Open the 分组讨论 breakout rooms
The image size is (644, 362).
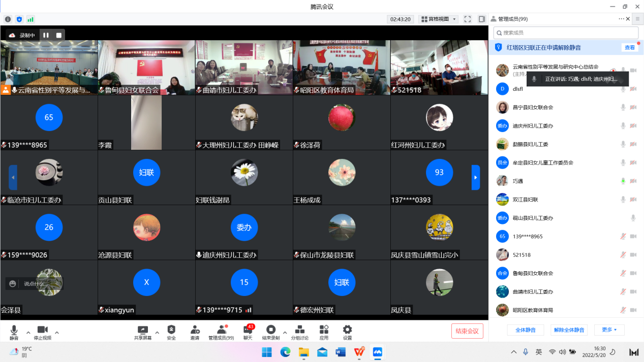(299, 332)
